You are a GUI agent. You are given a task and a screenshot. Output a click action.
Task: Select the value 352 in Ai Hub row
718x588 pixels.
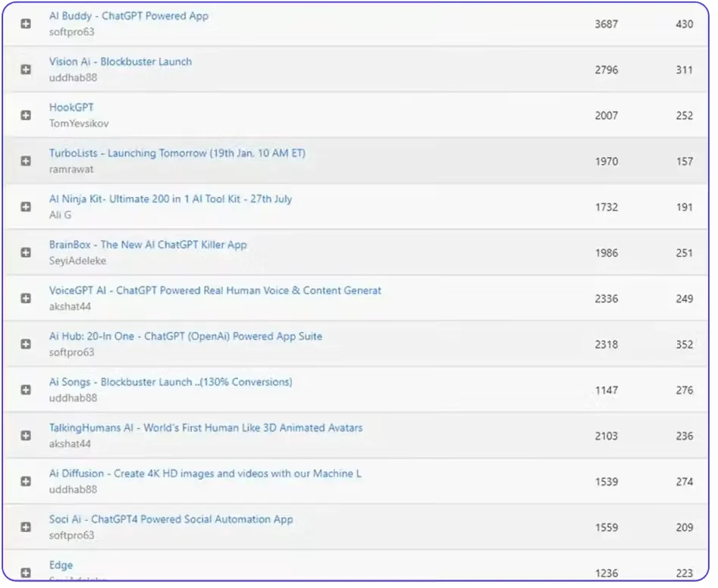pos(684,345)
